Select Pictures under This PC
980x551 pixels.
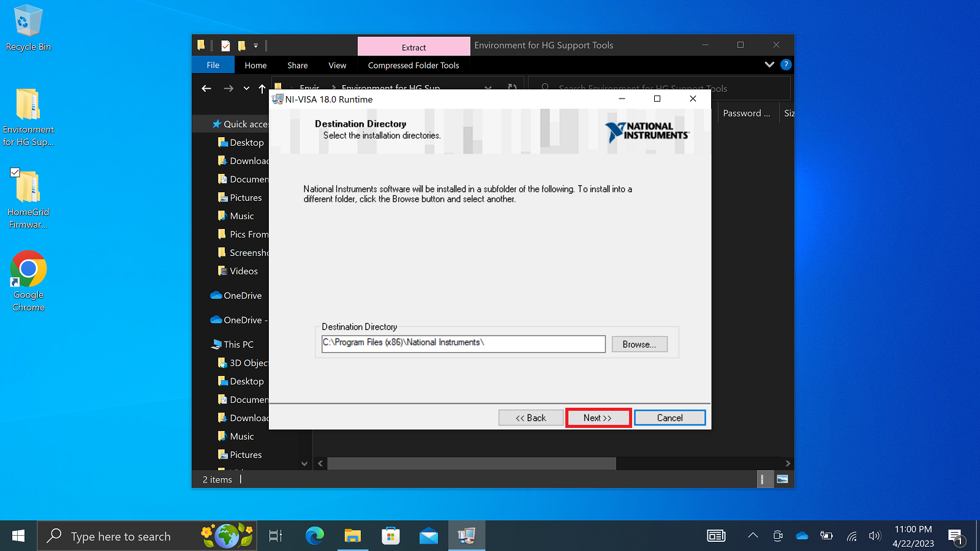tap(239, 454)
